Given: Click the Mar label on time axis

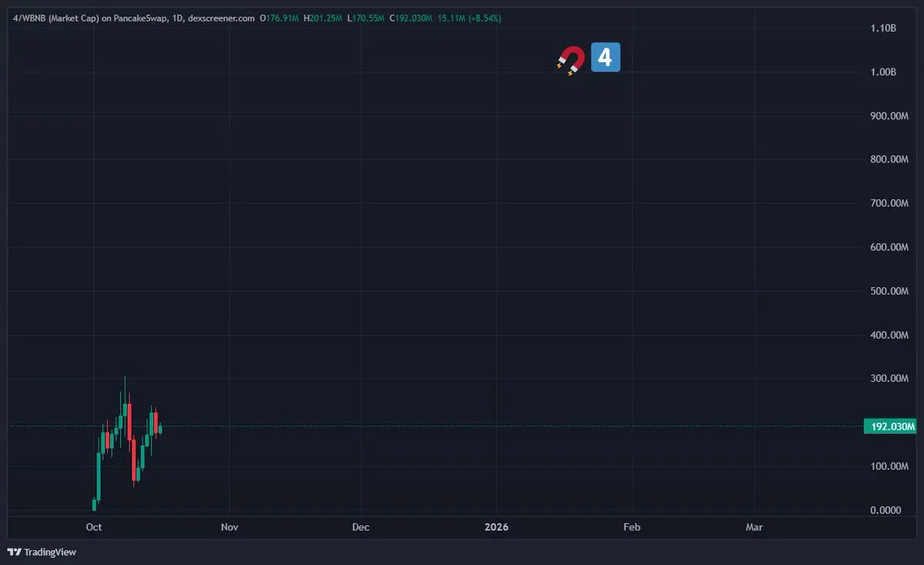Looking at the screenshot, I should click(754, 527).
